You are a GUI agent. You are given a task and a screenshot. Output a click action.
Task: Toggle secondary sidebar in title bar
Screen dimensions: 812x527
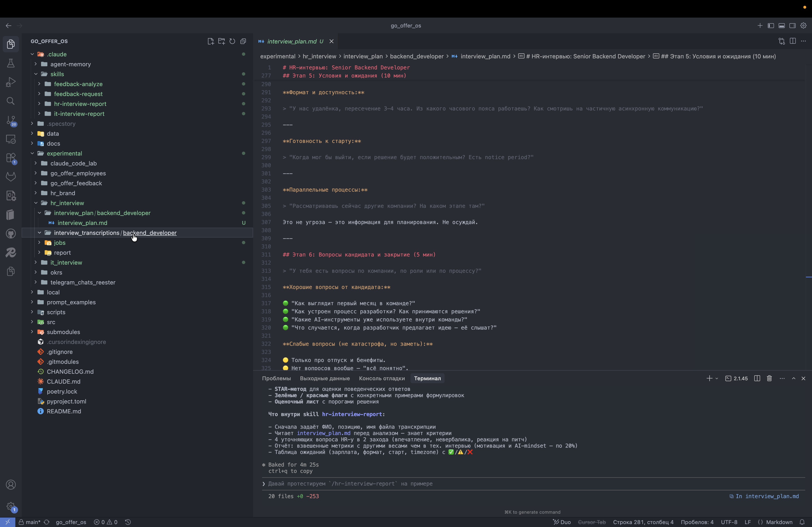click(x=793, y=25)
